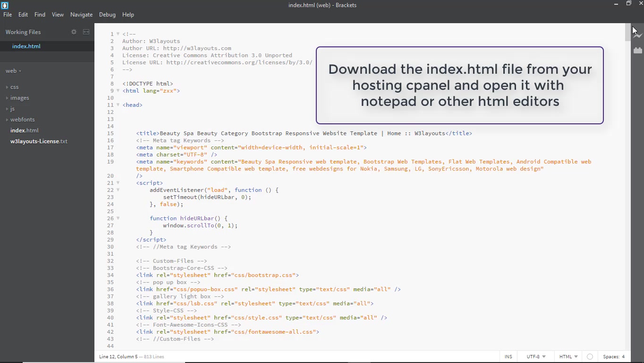Click the lint status circle indicator

point(590,357)
